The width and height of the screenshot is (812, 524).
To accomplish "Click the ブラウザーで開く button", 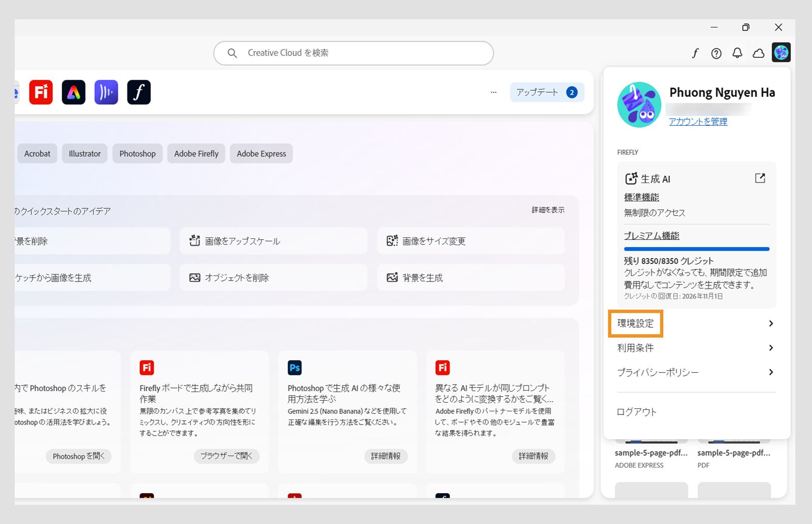I will click(x=226, y=456).
